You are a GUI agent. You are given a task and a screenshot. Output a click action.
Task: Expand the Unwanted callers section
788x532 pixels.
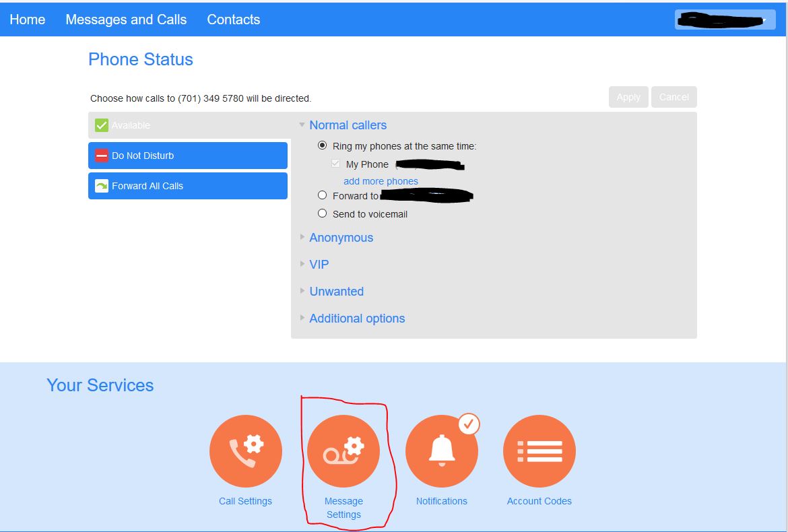(x=336, y=292)
